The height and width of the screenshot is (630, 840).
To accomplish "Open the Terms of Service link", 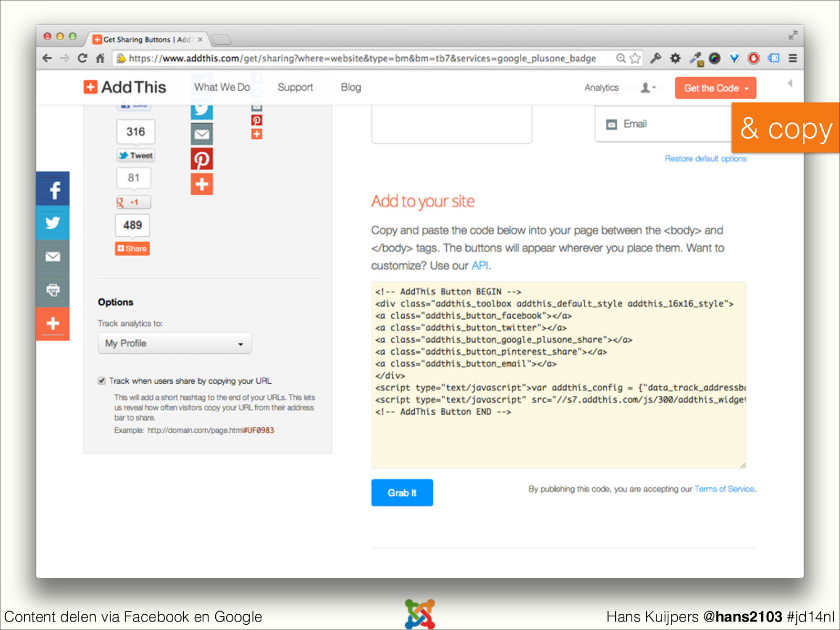I will point(724,489).
